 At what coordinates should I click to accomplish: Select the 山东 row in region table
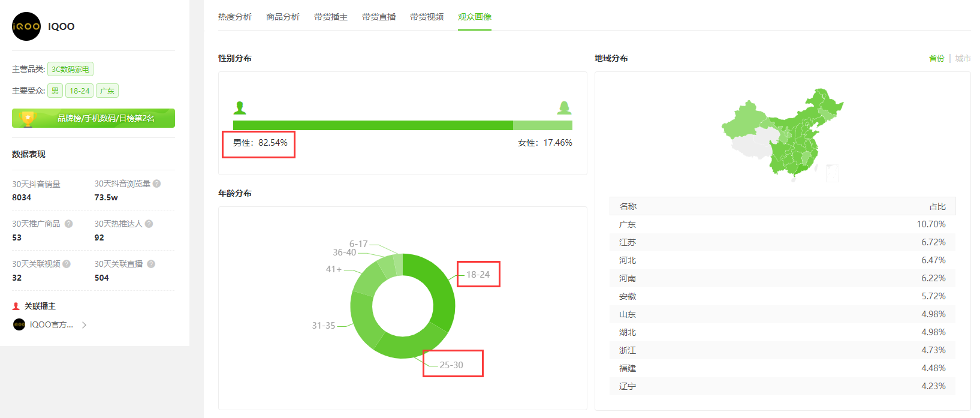pos(782,314)
